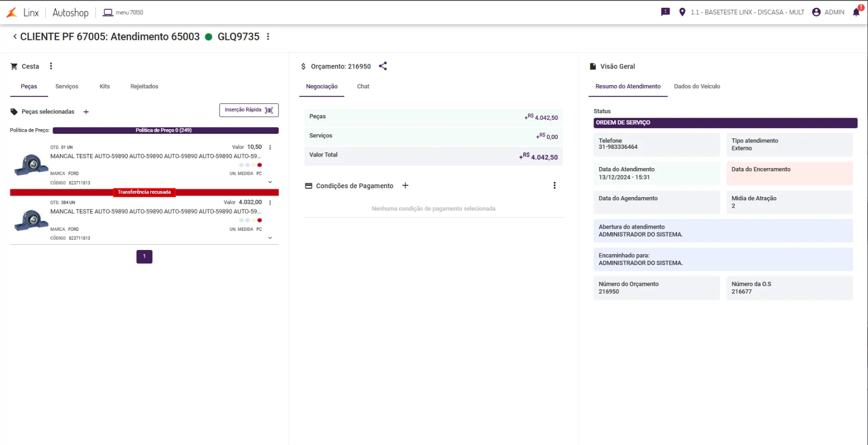Click the first MANCAL part thumbnail
868x445 pixels.
point(31,165)
